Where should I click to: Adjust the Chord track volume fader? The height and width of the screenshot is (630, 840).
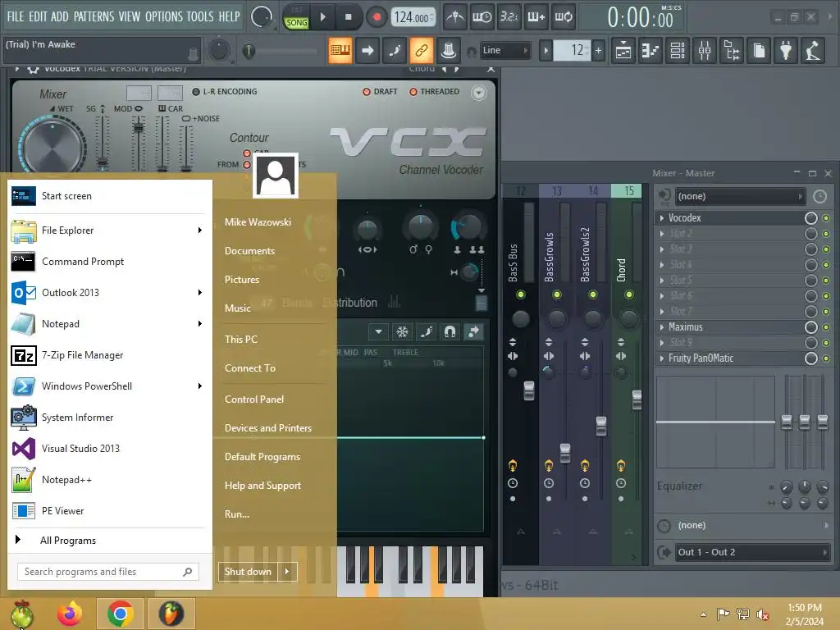637,399
